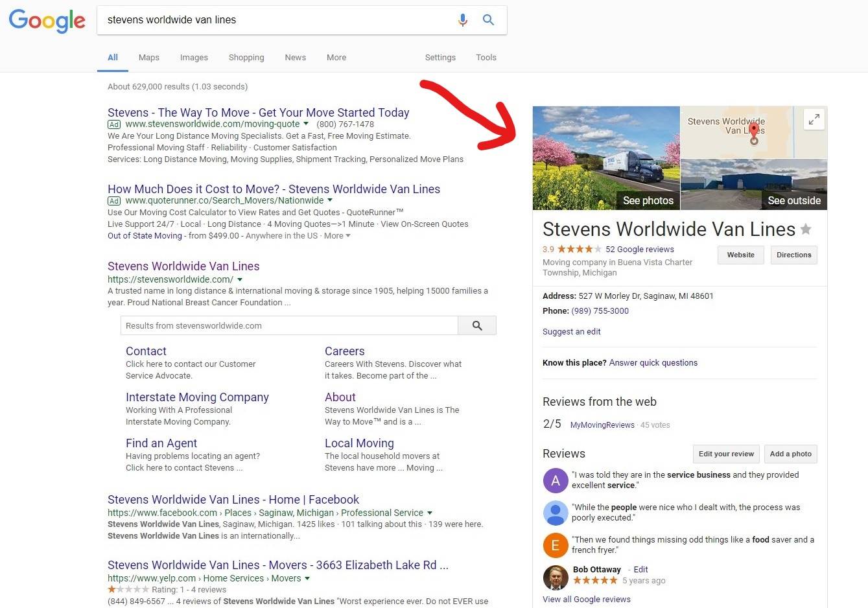Open MyMovingReviews web review link

(602, 425)
